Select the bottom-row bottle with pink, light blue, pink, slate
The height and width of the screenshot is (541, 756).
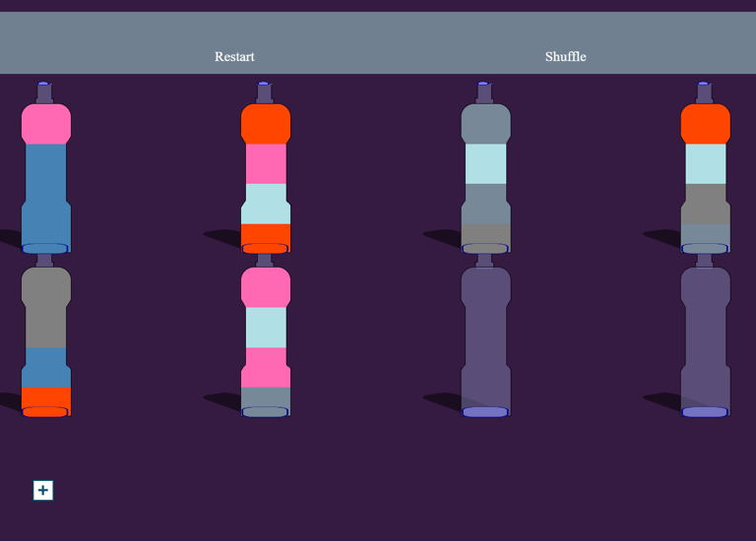pyautogui.click(x=266, y=335)
